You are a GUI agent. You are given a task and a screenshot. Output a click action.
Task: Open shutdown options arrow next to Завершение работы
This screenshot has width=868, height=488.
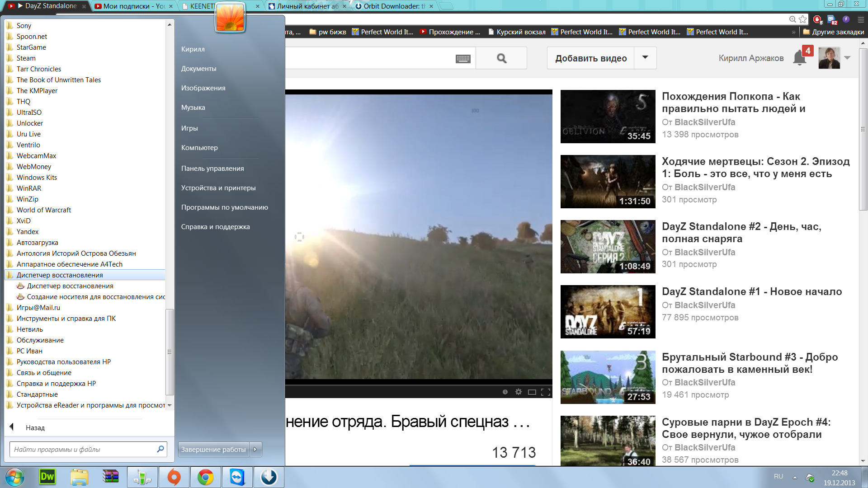[x=255, y=449]
